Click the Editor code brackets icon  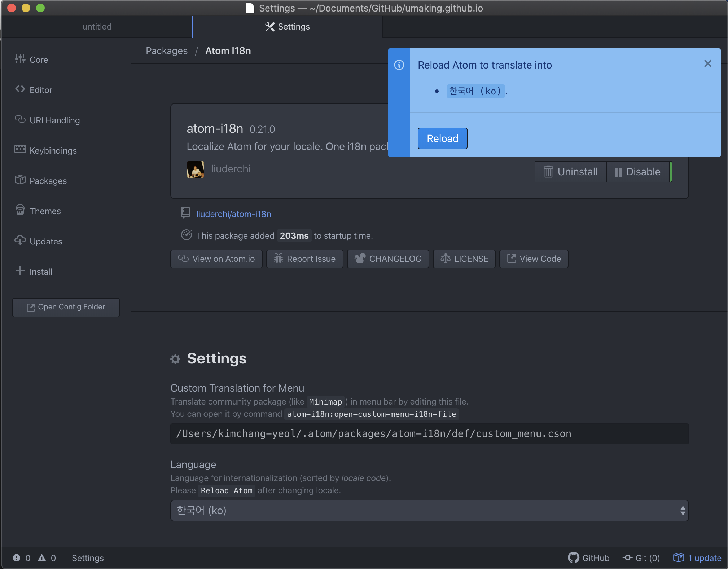pyautogui.click(x=20, y=89)
